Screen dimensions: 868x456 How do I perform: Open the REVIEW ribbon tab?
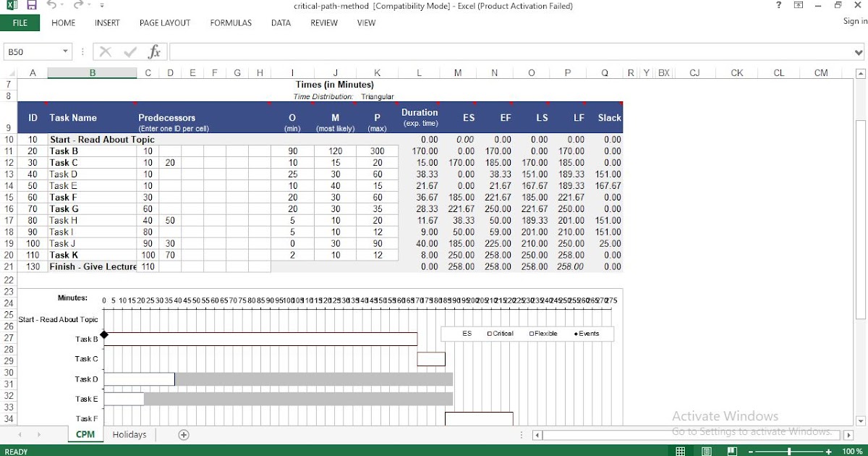pyautogui.click(x=324, y=23)
